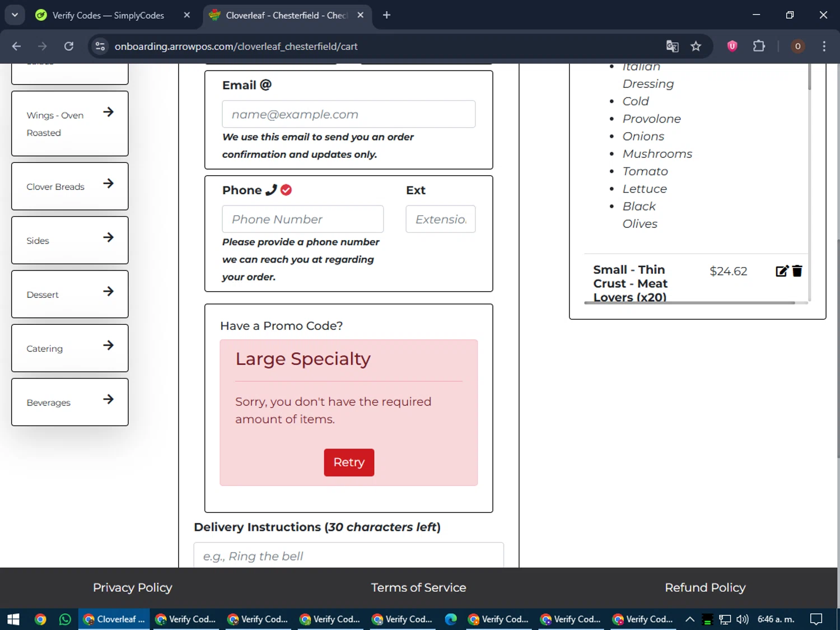Switch to Cloverleaf window in taskbar
840x630 pixels.
pos(114,619)
